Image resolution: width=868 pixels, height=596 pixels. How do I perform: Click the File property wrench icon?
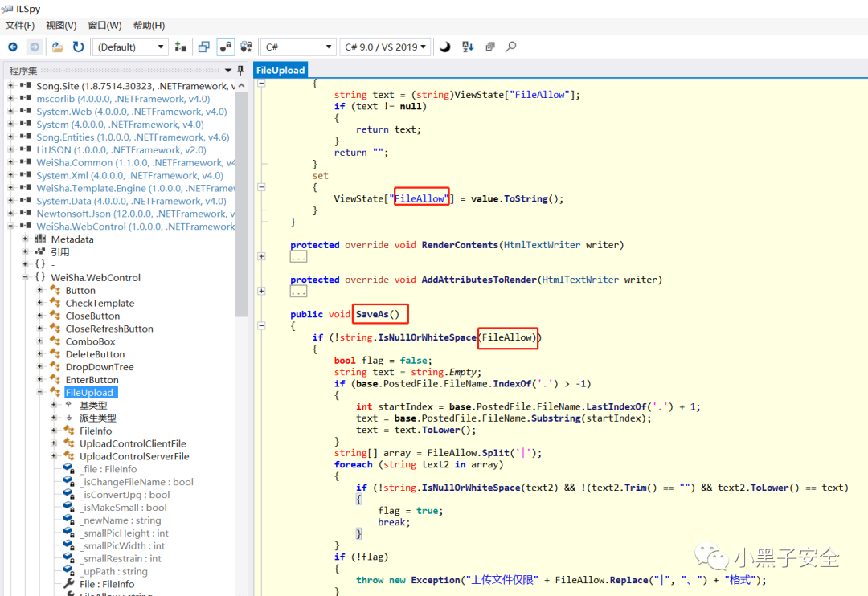68,584
